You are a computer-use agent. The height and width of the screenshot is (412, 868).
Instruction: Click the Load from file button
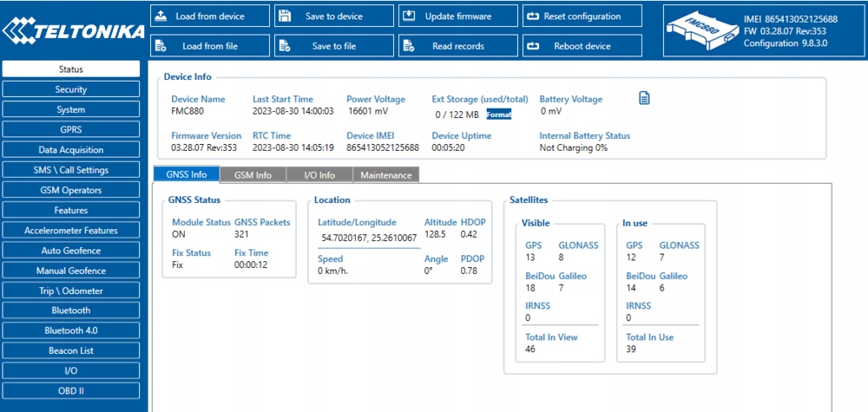210,46
